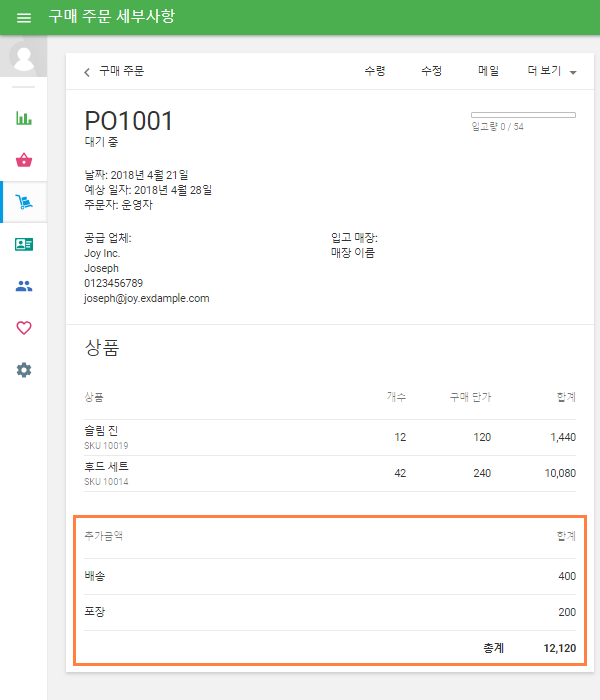Viewport: 600px width, 700px height.
Task: Select the 슬림 진 product row
Action: (x=330, y=437)
